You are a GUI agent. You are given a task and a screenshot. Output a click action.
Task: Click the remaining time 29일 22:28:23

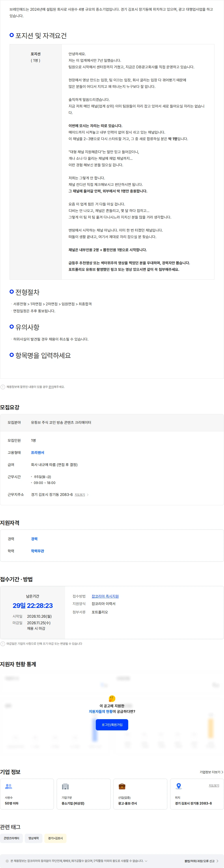(x=33, y=606)
